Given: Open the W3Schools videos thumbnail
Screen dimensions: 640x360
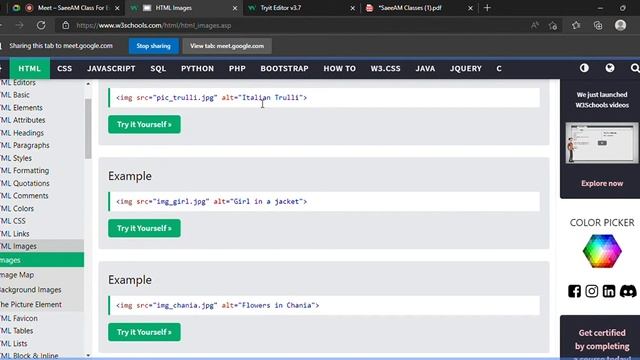Looking at the screenshot, I should coord(602,143).
